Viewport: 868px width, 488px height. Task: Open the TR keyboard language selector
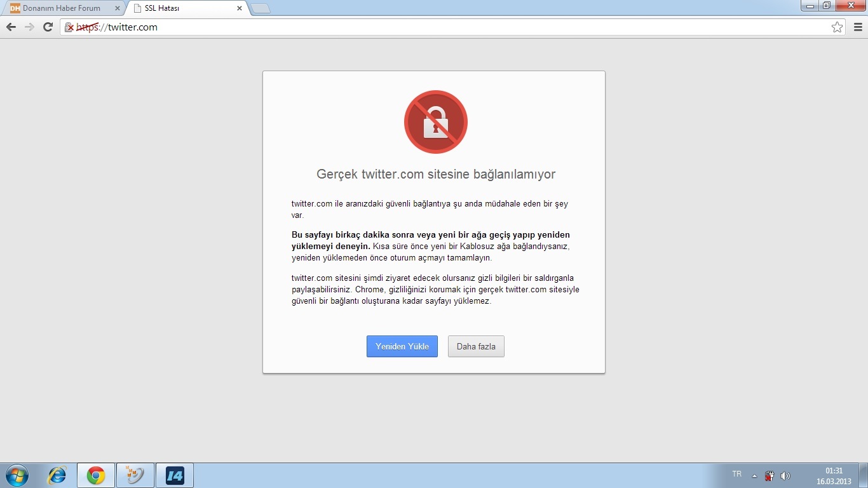click(x=736, y=474)
